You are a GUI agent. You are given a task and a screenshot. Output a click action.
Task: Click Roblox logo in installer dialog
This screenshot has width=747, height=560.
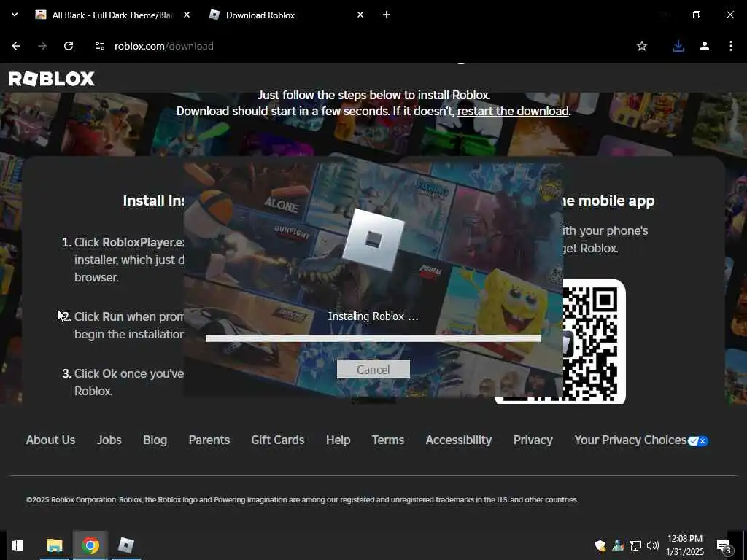373,239
